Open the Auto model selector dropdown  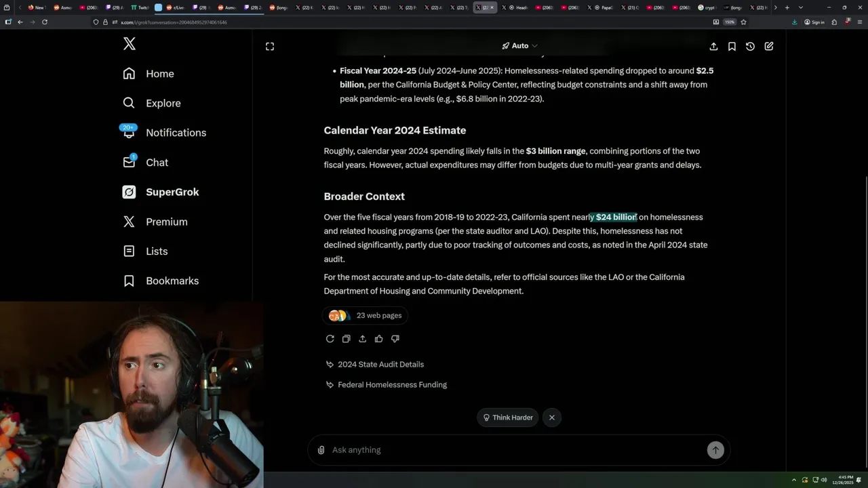click(x=519, y=46)
